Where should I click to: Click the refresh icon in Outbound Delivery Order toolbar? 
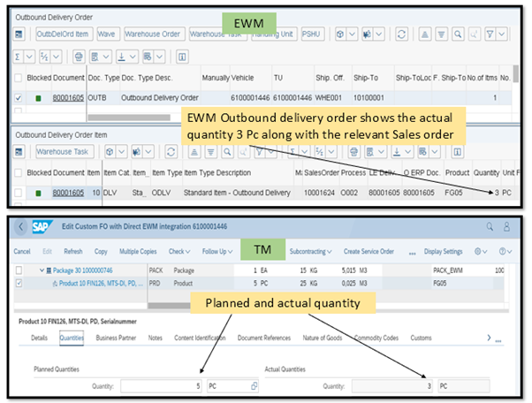tap(401, 34)
